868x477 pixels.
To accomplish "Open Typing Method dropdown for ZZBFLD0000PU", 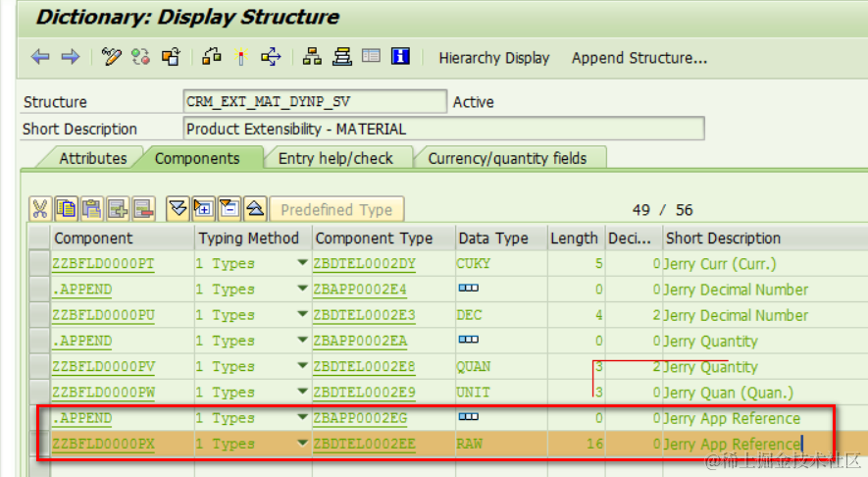I will tap(302, 314).
